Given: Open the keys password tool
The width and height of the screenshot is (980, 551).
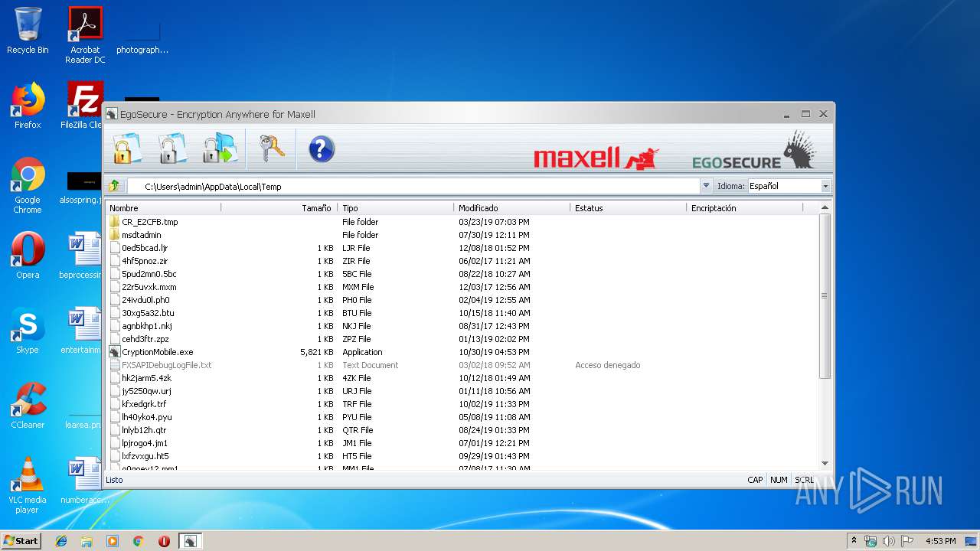Looking at the screenshot, I should coord(272,148).
